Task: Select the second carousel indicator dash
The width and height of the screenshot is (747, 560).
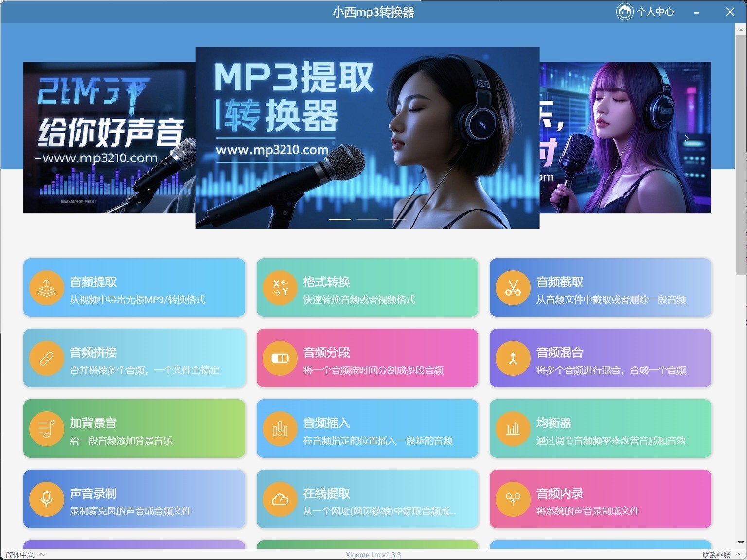Action: click(368, 219)
